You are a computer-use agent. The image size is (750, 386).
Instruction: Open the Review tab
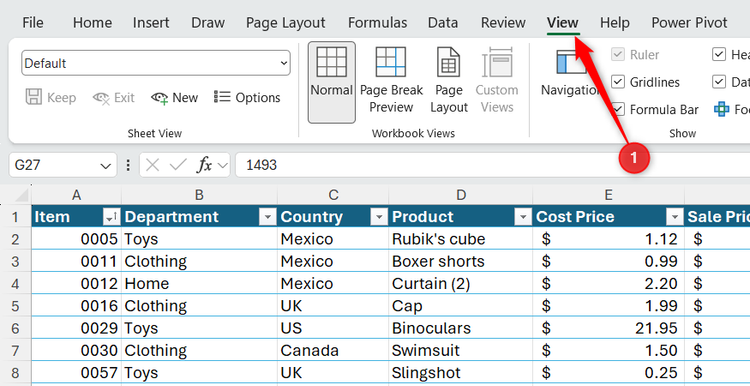pos(503,22)
